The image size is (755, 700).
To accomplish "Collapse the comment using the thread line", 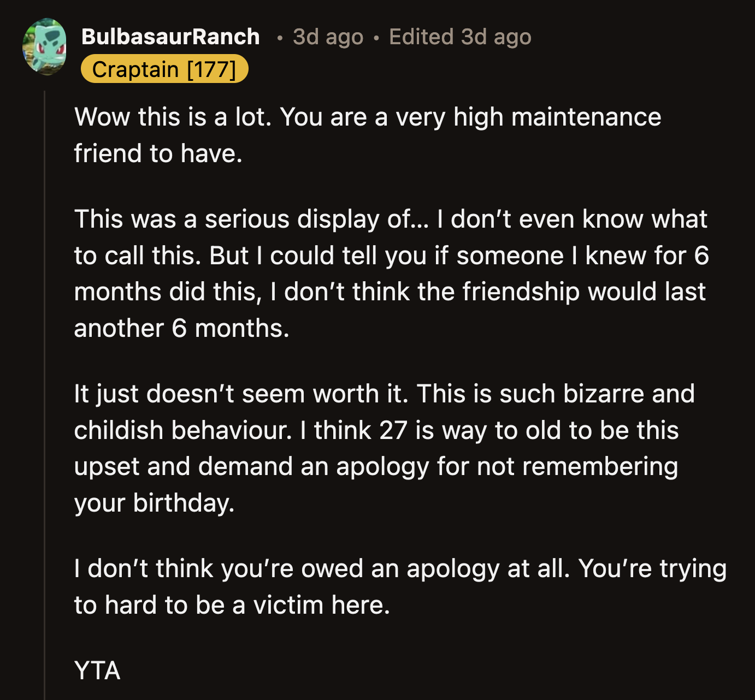I will click(x=45, y=328).
